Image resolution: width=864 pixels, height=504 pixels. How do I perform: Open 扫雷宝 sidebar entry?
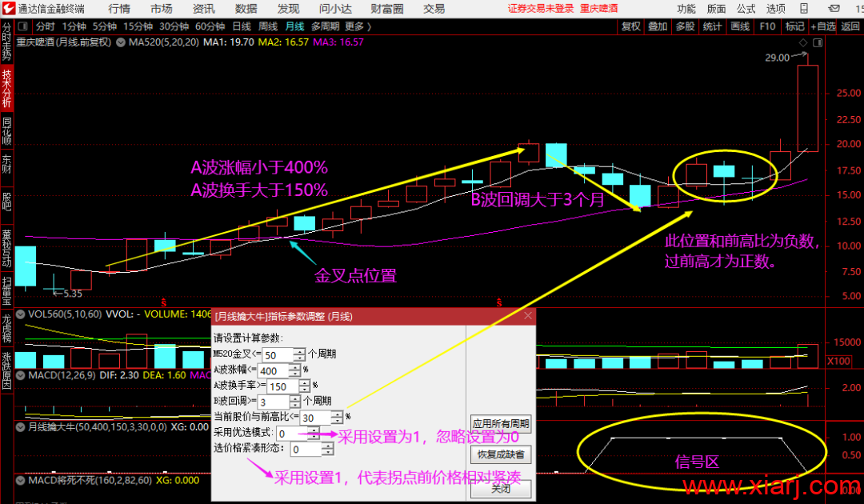click(x=6, y=290)
